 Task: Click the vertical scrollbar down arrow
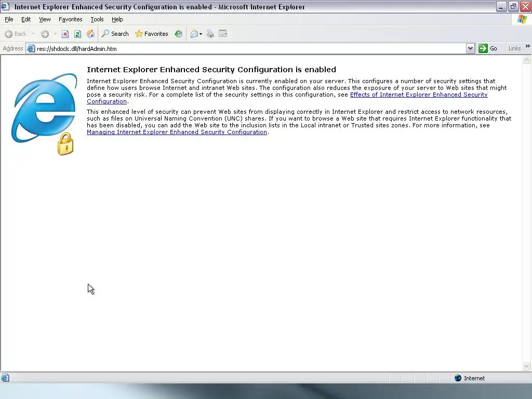coord(527,366)
